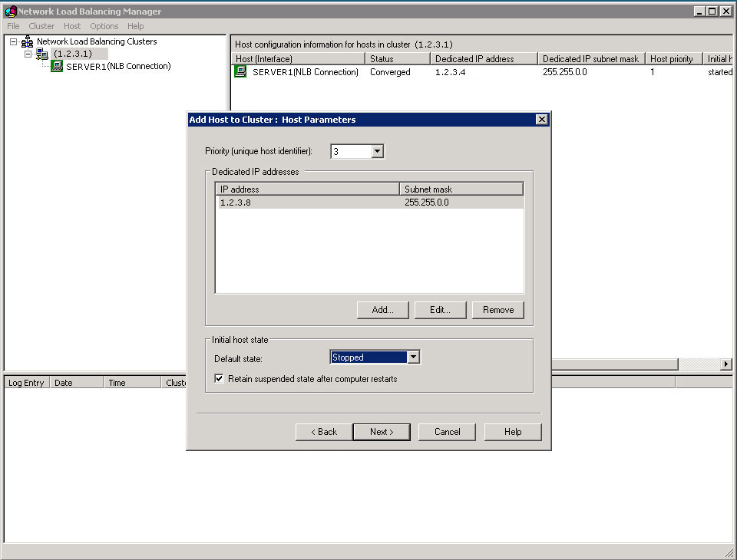Select Network Load Balancing Clusters tree label

point(97,42)
